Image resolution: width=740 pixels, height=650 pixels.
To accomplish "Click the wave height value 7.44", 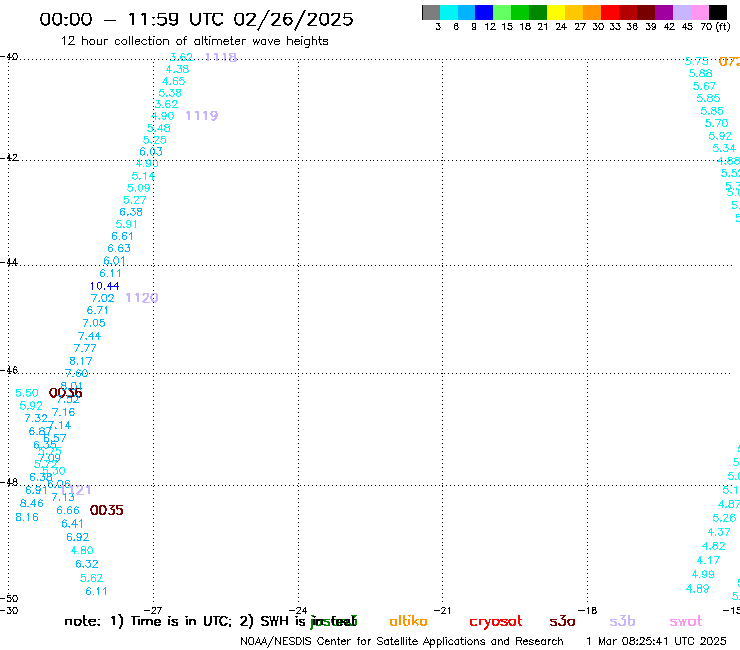I will coord(89,336).
